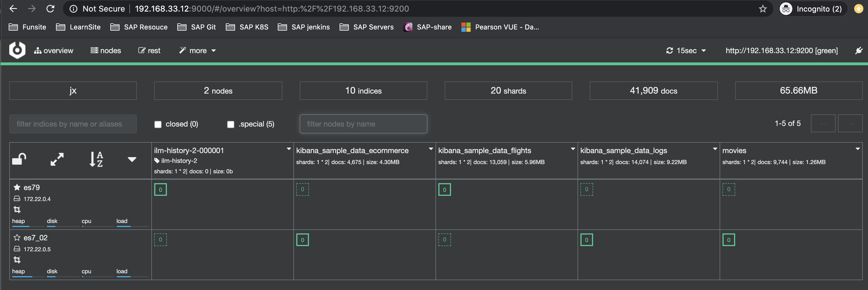Click the unlock shard allocation icon

click(19, 159)
